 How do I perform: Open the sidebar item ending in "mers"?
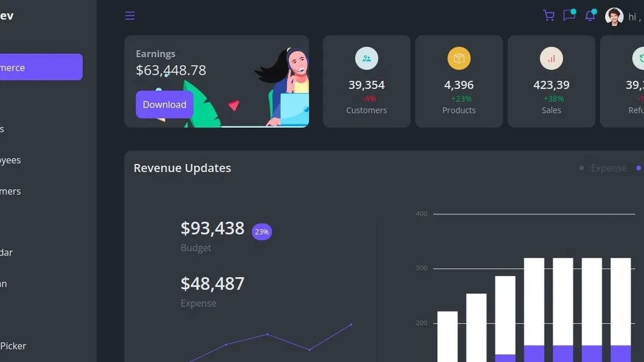tap(11, 191)
